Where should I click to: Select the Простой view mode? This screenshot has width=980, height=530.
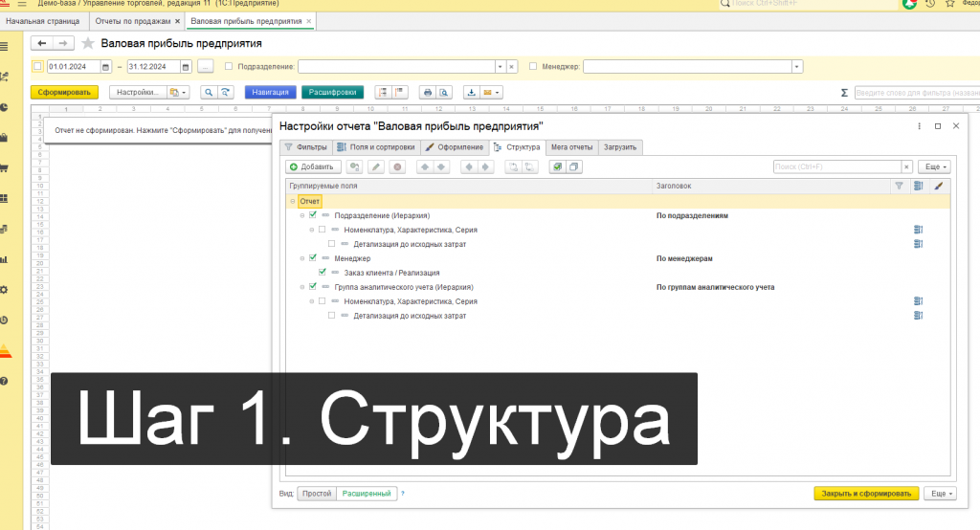click(x=317, y=494)
